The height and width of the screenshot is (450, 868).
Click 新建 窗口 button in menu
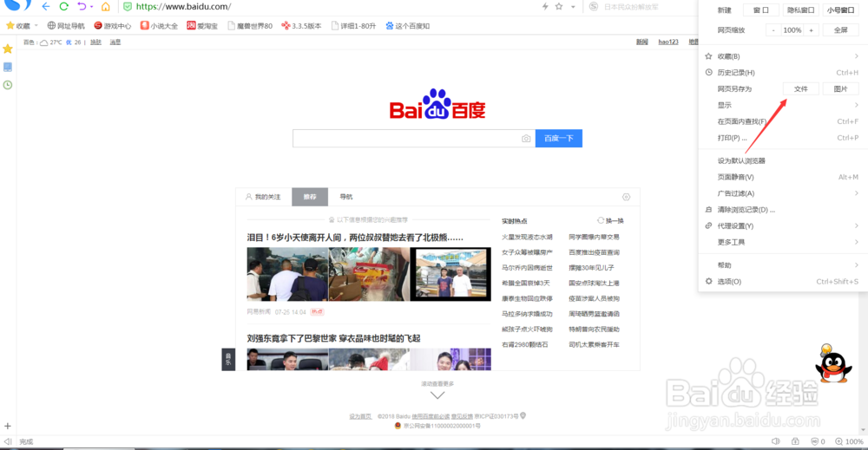click(760, 10)
